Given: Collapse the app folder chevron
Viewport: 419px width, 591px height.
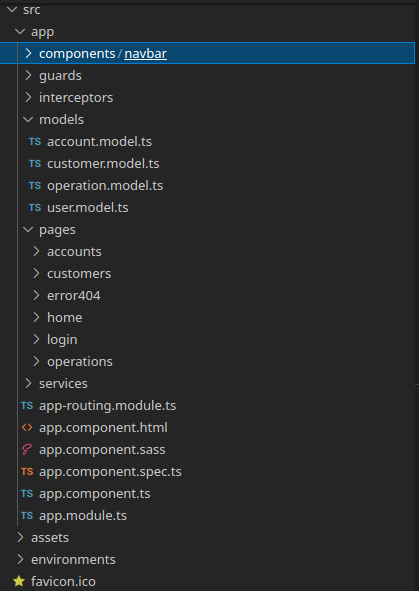Looking at the screenshot, I should tap(20, 32).
